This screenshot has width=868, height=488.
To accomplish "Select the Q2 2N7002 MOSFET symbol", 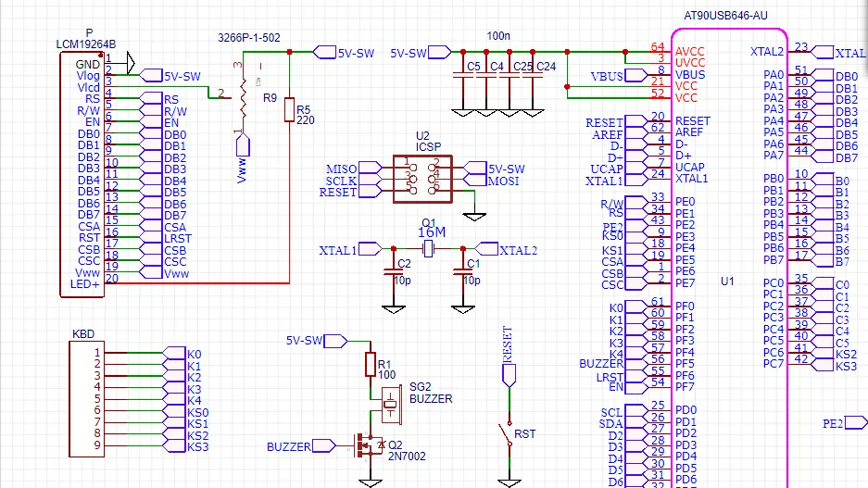I will point(370,444).
